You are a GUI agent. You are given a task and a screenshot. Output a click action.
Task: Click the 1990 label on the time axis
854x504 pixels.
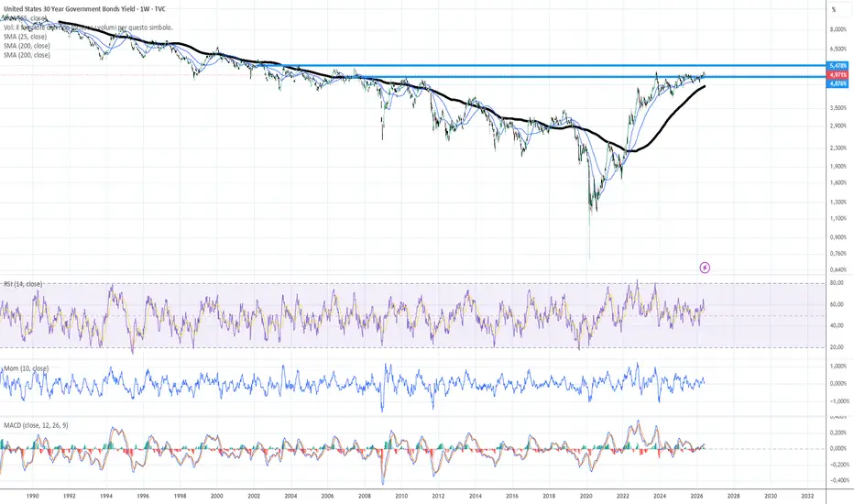point(32,497)
